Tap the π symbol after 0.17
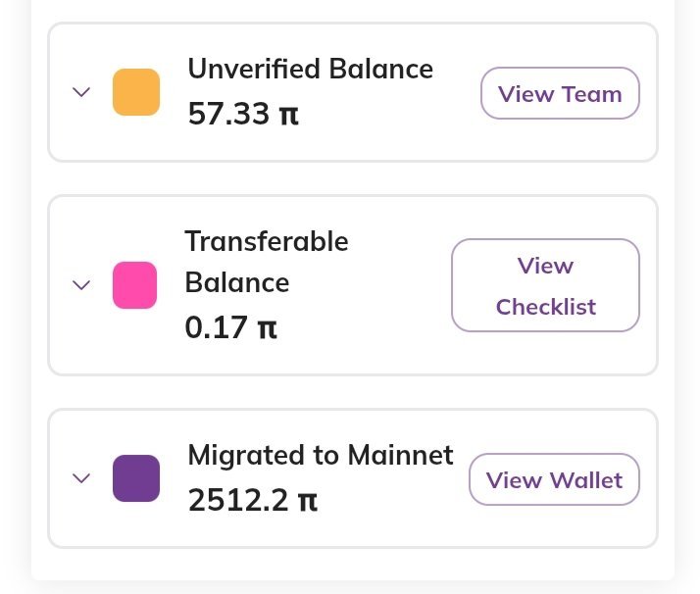The height and width of the screenshot is (594, 700). [268, 327]
